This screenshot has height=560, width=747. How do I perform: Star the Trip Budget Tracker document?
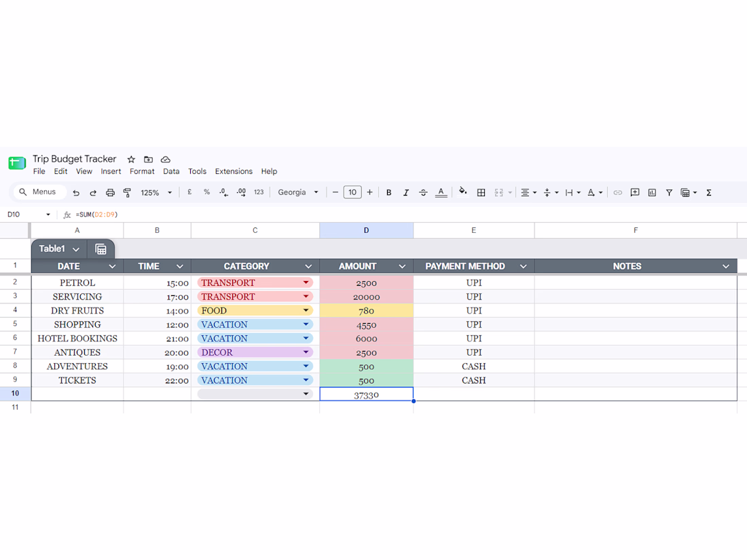132,159
